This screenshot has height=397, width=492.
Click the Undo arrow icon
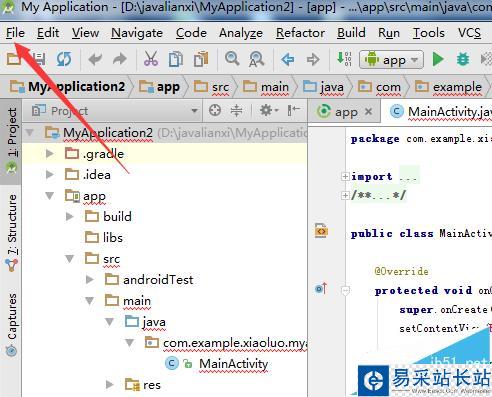[95, 59]
